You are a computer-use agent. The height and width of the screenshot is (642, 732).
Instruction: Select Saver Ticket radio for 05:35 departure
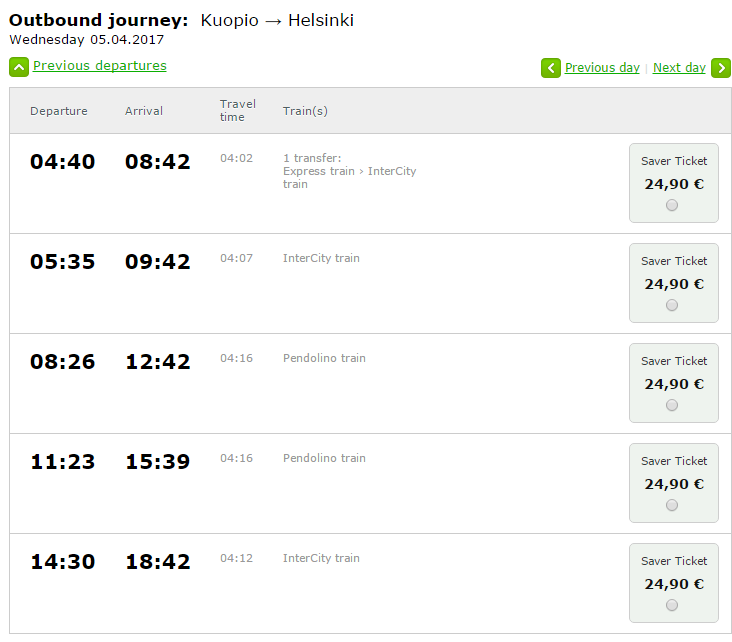(x=672, y=305)
